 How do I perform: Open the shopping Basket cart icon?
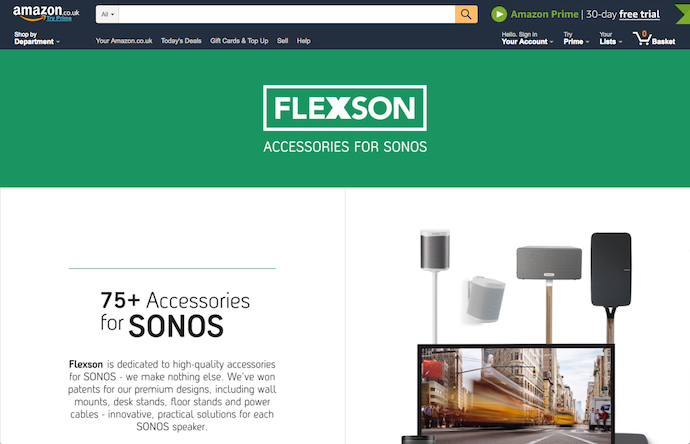[654, 38]
